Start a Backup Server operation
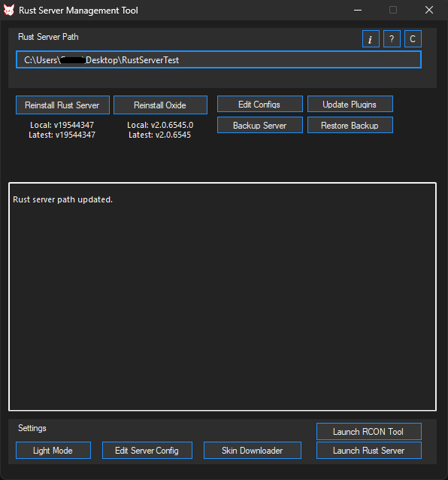The height and width of the screenshot is (480, 448). tap(260, 125)
